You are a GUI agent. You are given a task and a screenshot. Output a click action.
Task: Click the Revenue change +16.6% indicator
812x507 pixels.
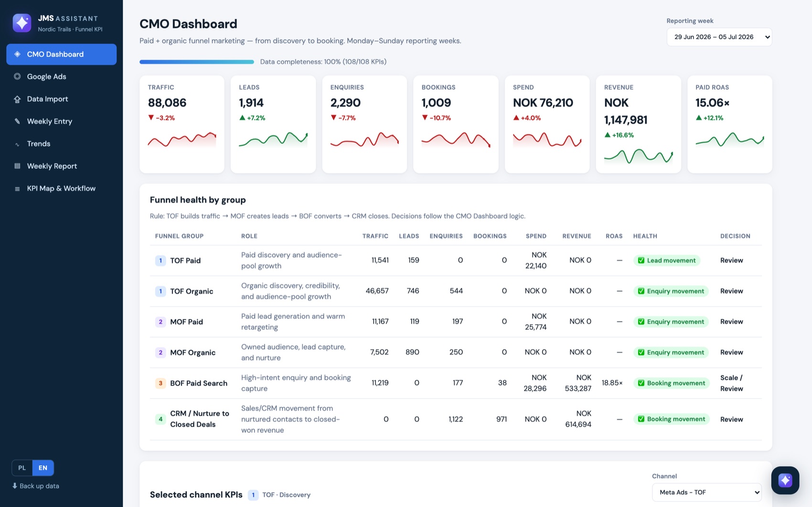click(x=619, y=135)
